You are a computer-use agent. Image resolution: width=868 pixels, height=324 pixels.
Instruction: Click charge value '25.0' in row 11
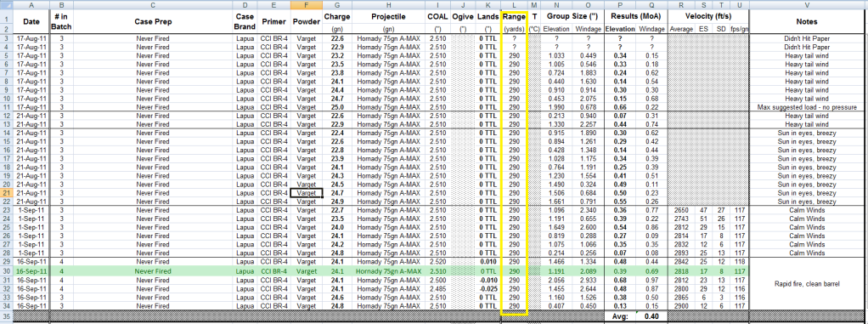pos(336,106)
